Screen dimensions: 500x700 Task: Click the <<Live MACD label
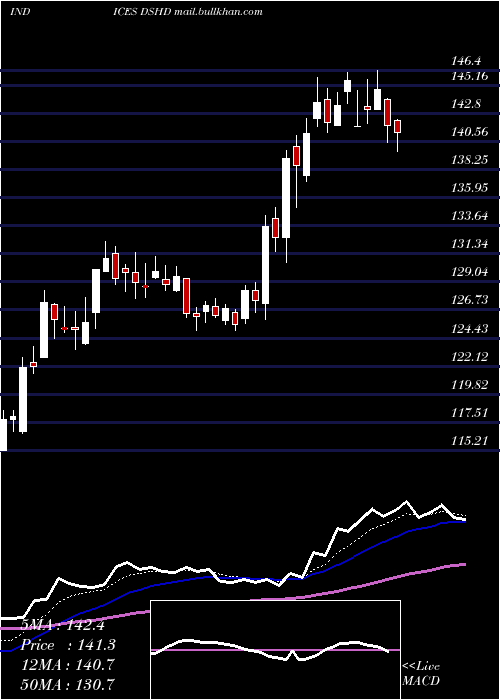(x=421, y=674)
